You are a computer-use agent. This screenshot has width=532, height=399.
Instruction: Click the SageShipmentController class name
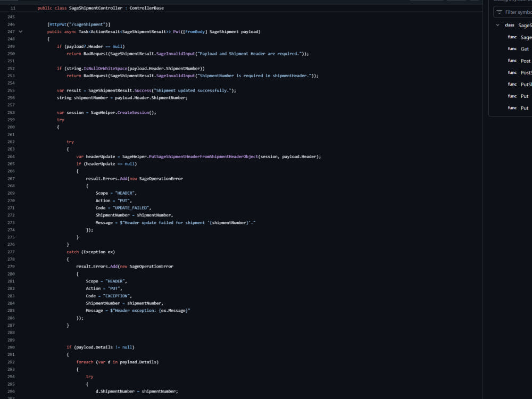point(96,8)
